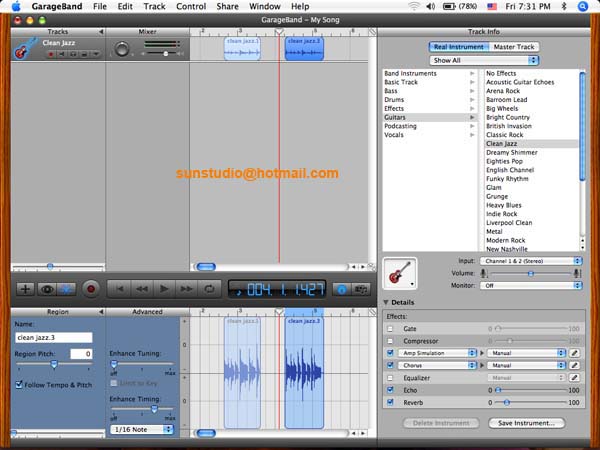Click the mixer pan knob
This screenshot has width=600, height=450.
tap(122, 49)
